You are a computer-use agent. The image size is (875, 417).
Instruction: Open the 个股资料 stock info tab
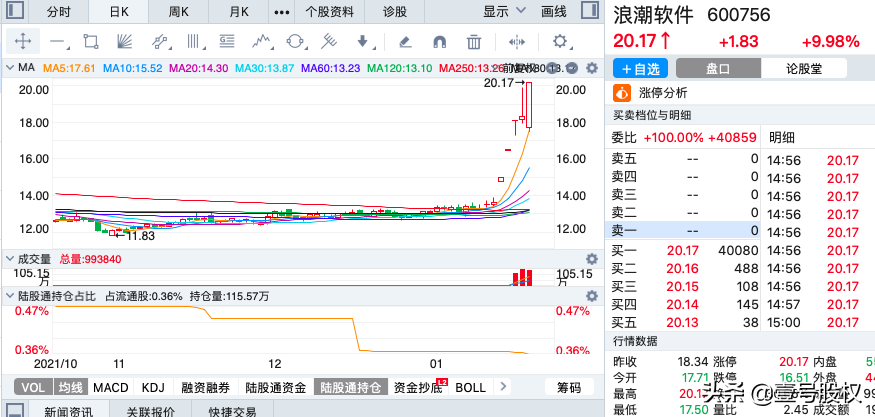[x=330, y=11]
